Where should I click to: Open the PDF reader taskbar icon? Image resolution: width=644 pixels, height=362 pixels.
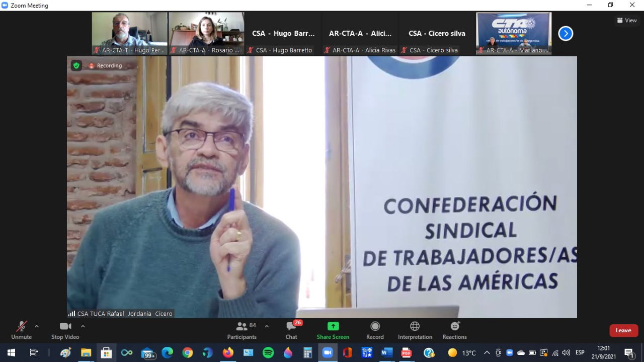[406, 352]
